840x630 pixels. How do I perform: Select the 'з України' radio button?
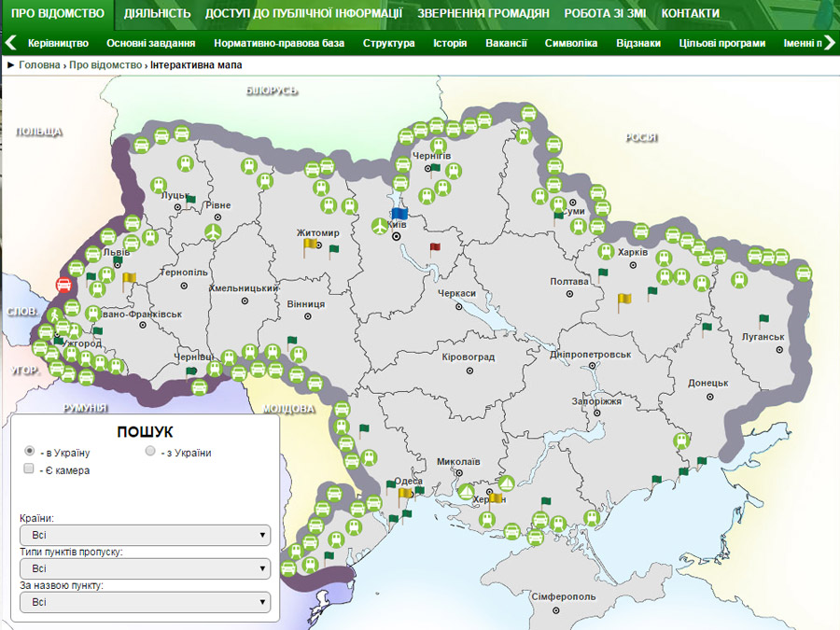150,451
